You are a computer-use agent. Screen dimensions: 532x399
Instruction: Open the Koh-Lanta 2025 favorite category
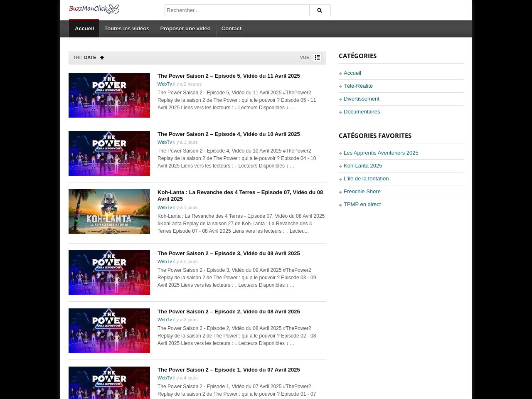pos(363,166)
